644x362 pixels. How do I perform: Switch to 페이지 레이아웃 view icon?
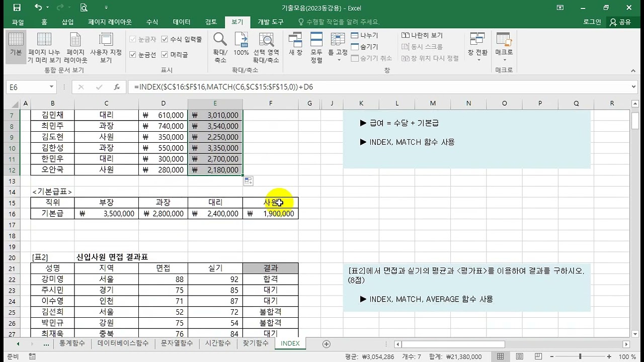click(75, 48)
